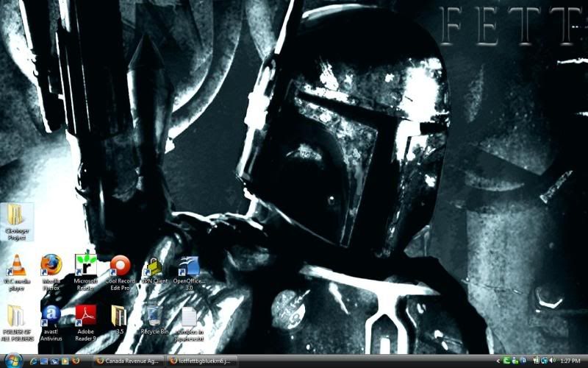Select the OpenOffice 3.0 desktop icon

pos(189,273)
